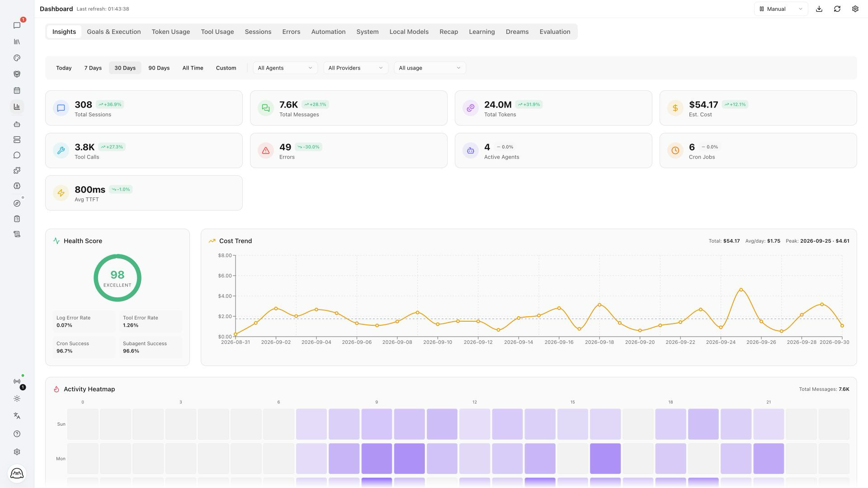Open the language translate icon
The height and width of the screenshot is (488, 868).
click(x=17, y=416)
